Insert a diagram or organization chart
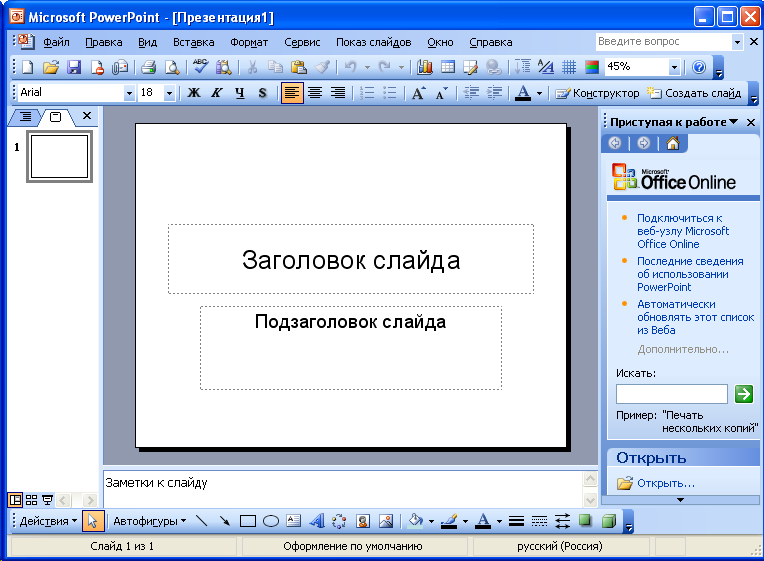 point(339,521)
